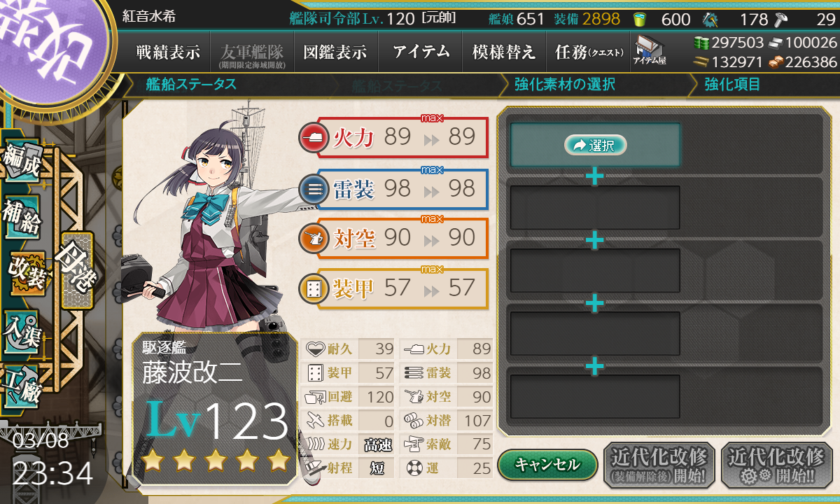Click the 火力 firepower stat icon
This screenshot has height=504, width=840.
(312, 137)
